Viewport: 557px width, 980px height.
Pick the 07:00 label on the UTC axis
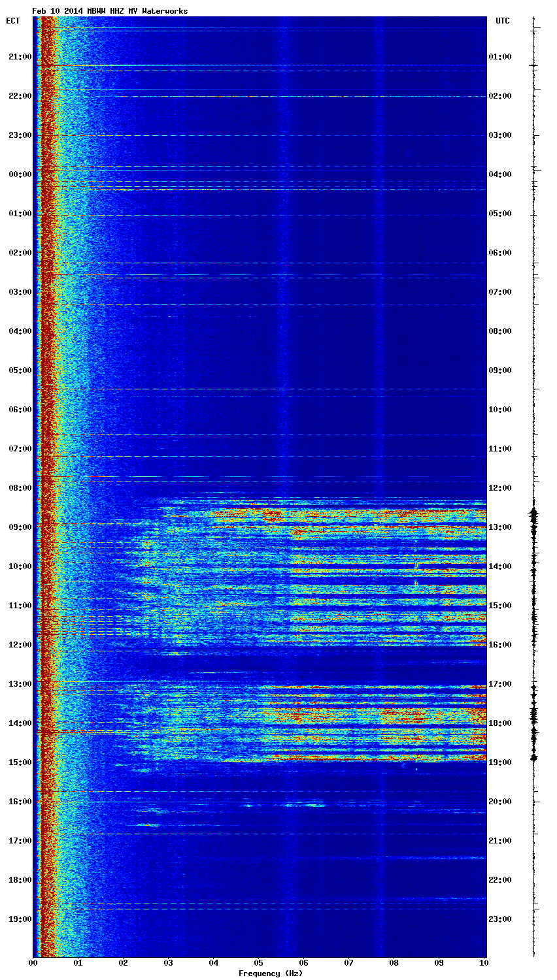coord(500,292)
